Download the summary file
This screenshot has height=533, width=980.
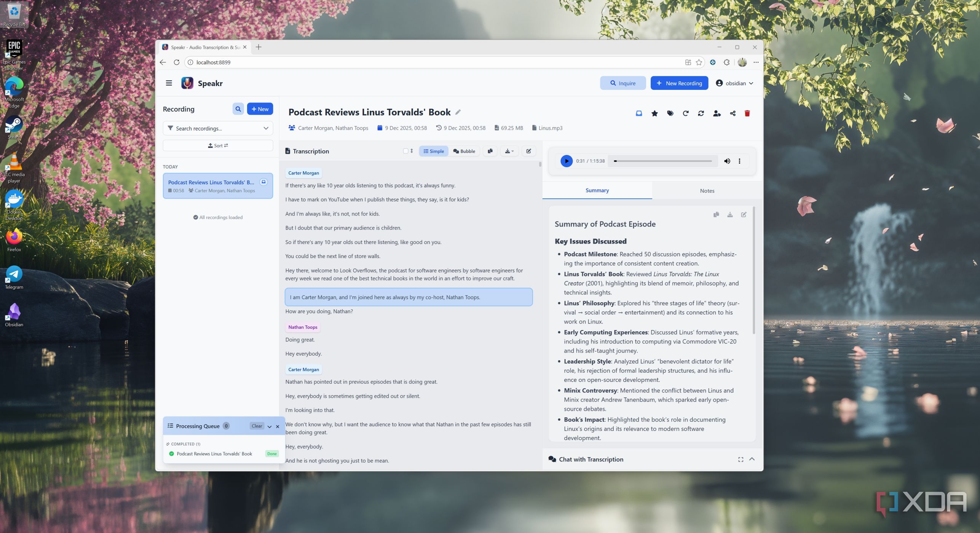729,214
